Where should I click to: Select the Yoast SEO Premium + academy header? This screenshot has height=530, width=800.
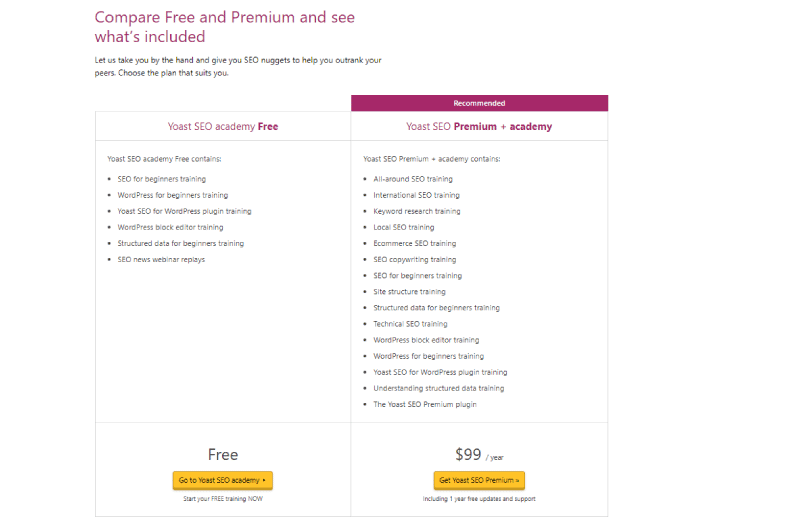[479, 126]
